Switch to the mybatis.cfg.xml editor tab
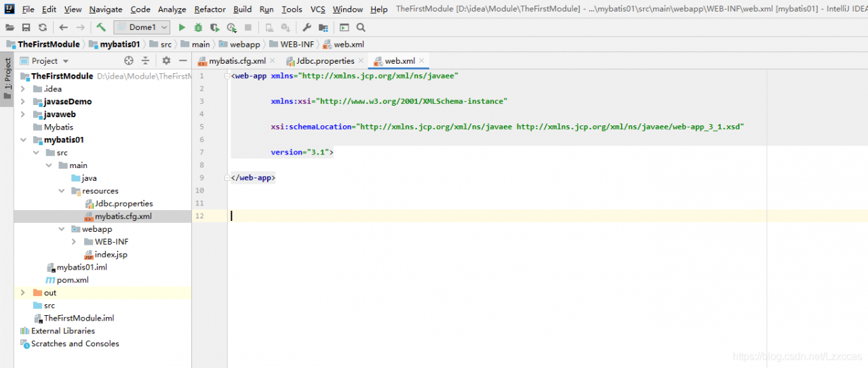868x368 pixels. pyautogui.click(x=237, y=61)
